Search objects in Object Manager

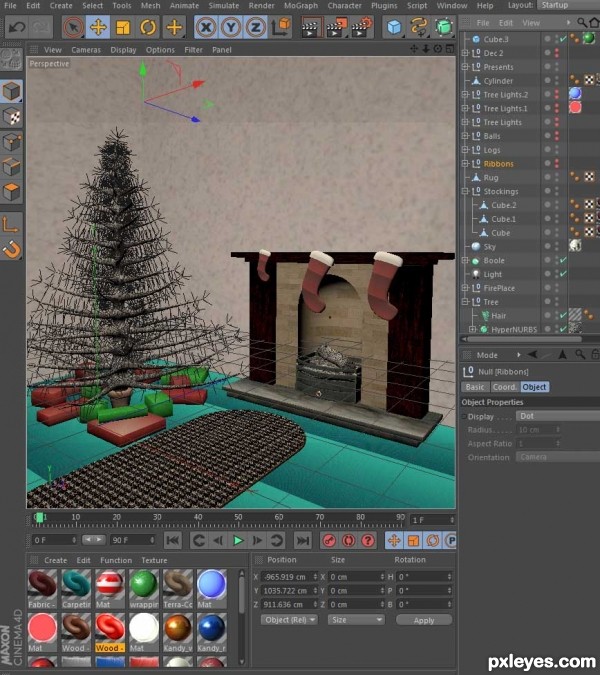point(581,22)
